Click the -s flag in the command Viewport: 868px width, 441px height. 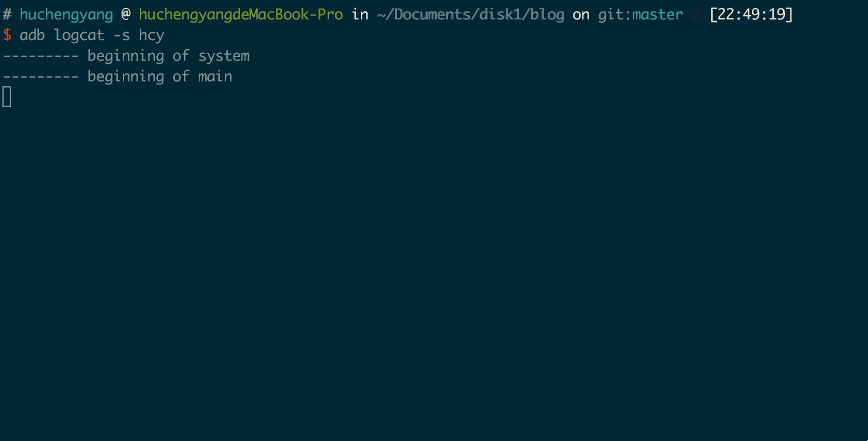[122, 35]
